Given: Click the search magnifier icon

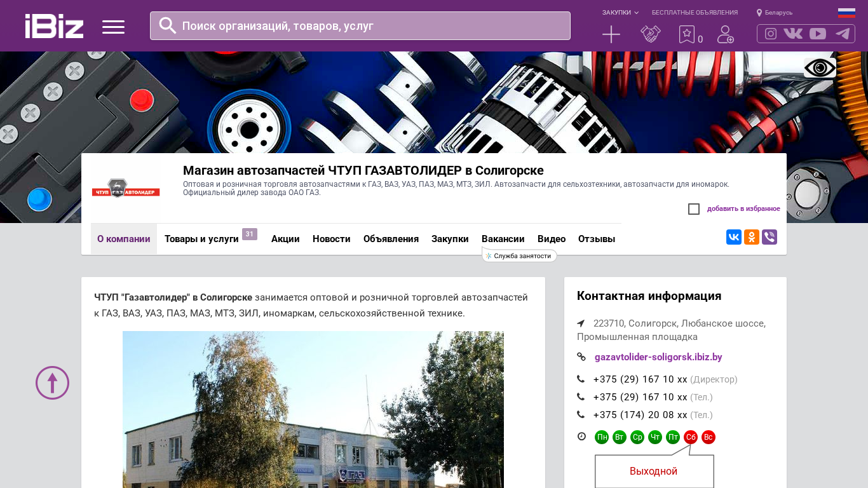Looking at the screenshot, I should (x=168, y=25).
